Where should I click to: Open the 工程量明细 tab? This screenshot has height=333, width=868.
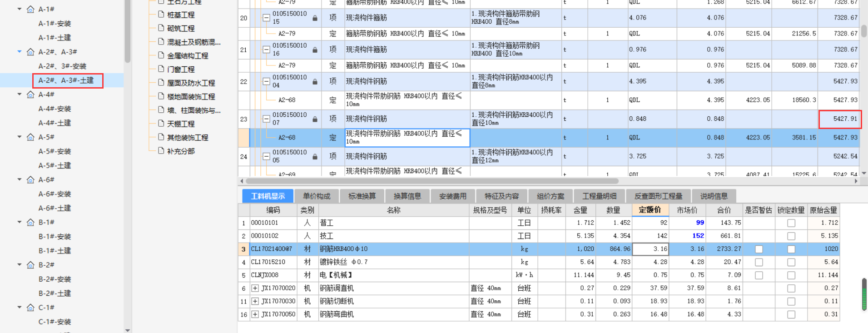click(600, 196)
